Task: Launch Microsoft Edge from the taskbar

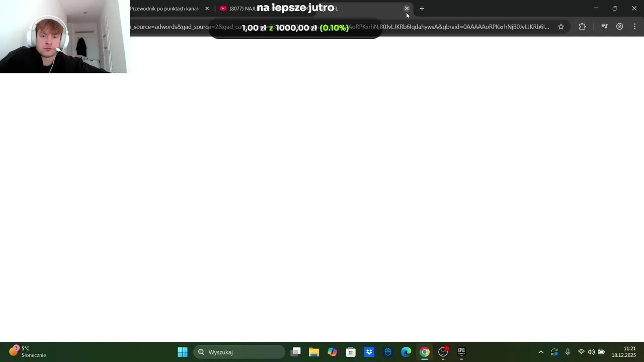Action: click(x=406, y=352)
